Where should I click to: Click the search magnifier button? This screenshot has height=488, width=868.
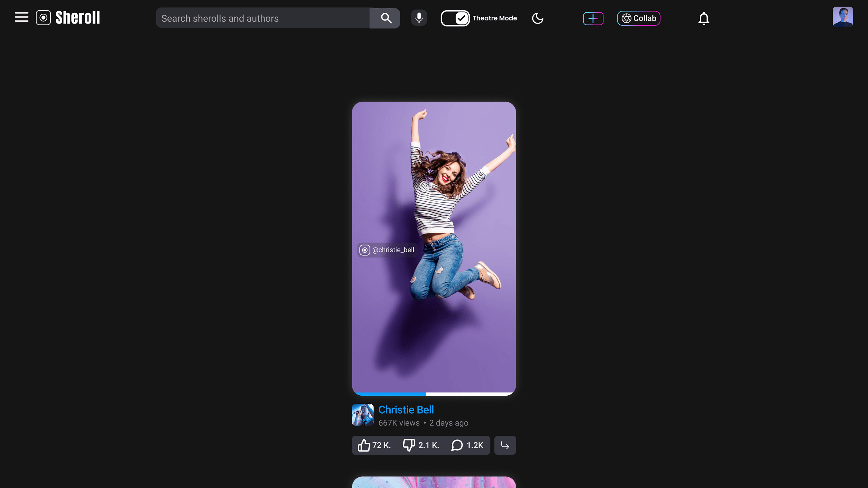(x=386, y=18)
